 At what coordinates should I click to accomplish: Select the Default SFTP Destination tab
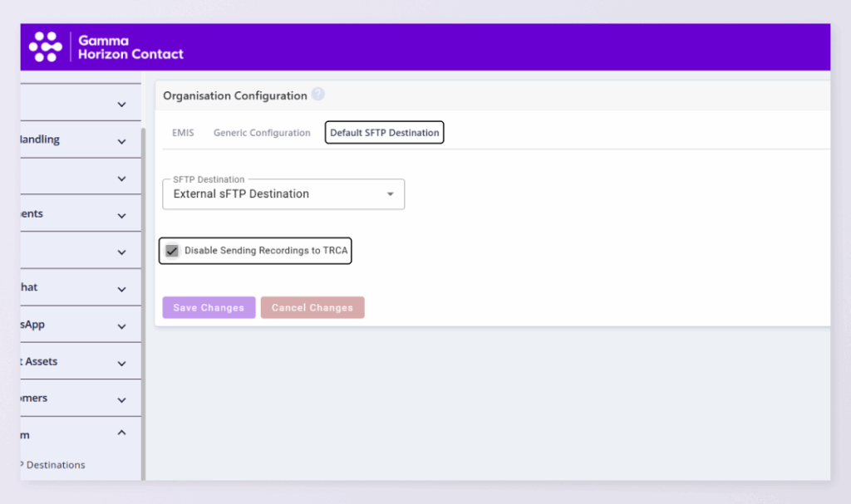(x=384, y=133)
